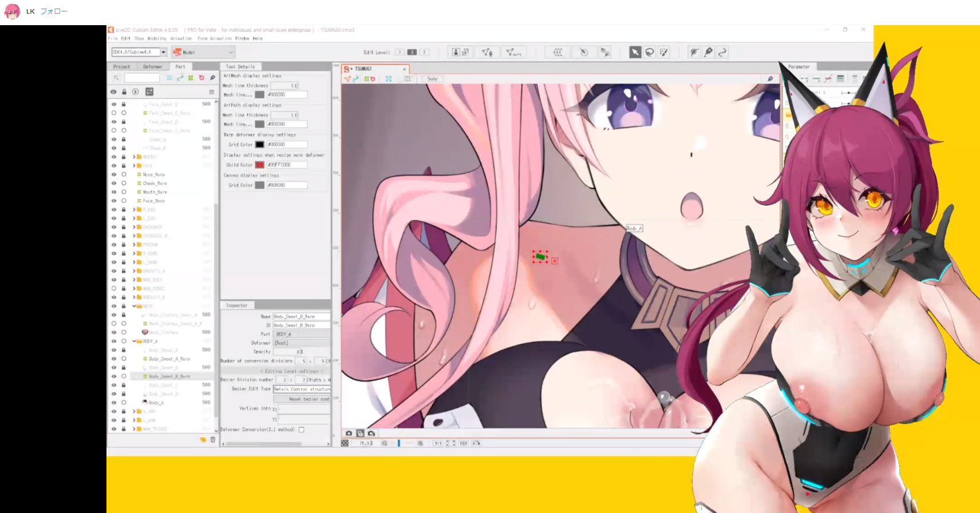980x513 pixels.
Task: Click the camera snapshot icon under canvas
Action: [x=349, y=434]
